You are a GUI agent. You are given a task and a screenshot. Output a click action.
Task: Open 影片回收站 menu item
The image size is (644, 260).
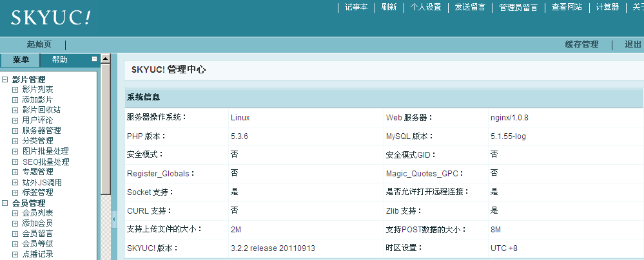click(x=41, y=110)
